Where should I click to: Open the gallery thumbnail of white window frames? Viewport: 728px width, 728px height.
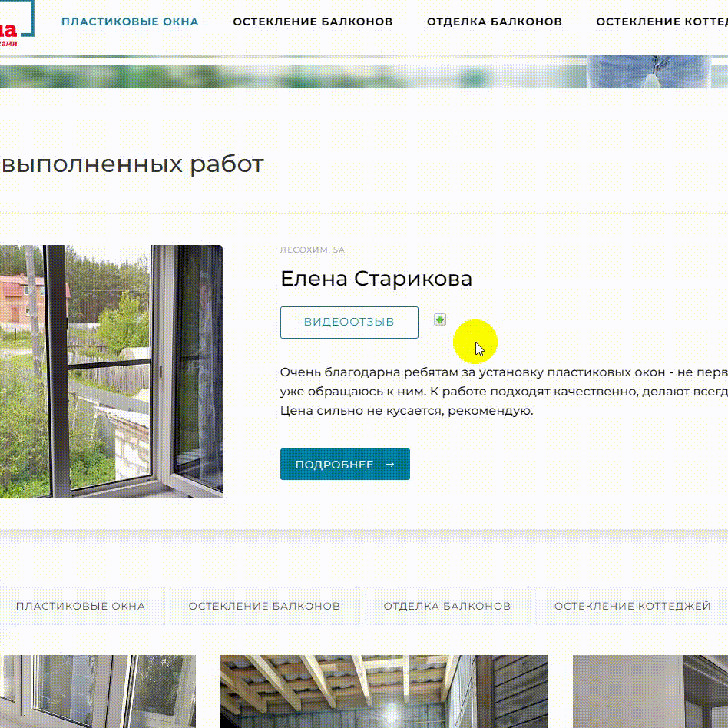coord(98,691)
